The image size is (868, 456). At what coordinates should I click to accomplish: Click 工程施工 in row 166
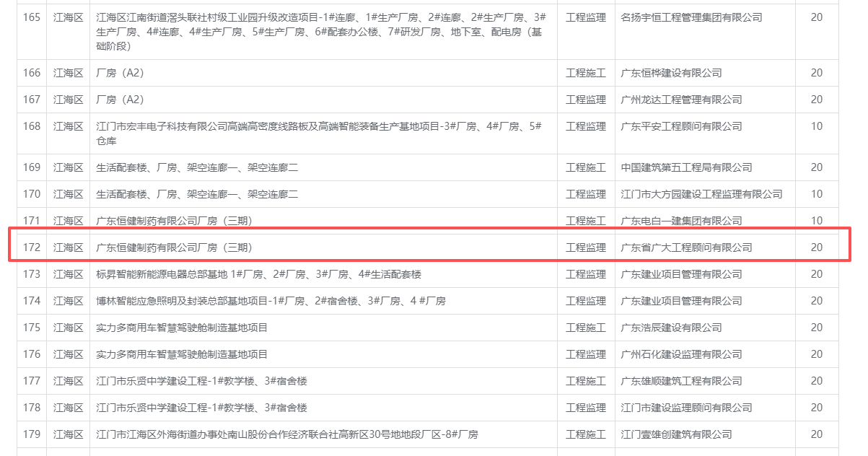[x=586, y=73]
